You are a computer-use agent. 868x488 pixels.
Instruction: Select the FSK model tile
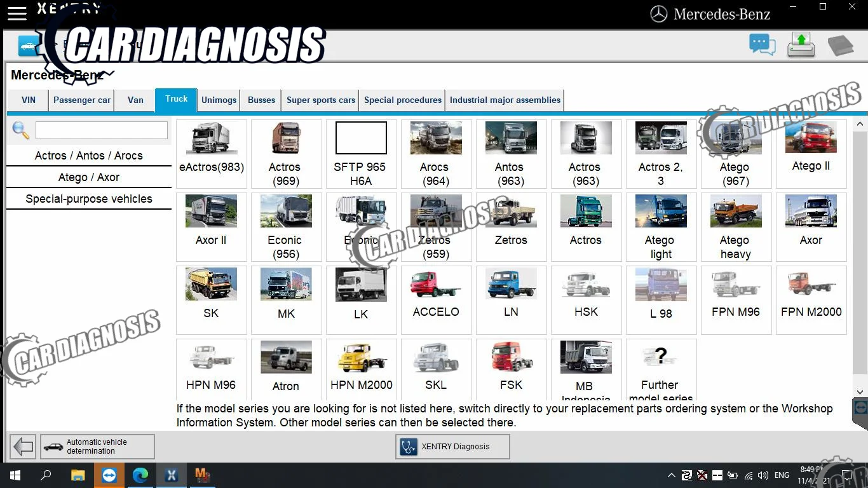click(512, 370)
